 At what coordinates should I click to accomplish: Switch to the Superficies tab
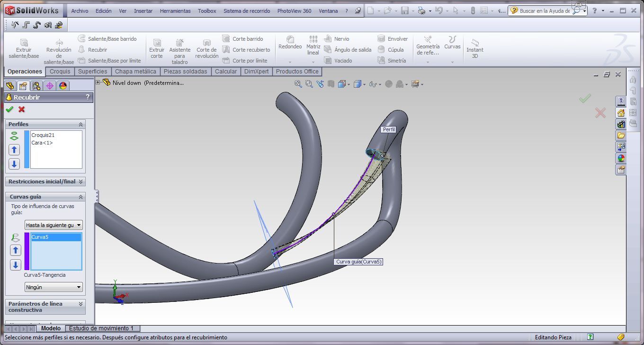(92, 72)
